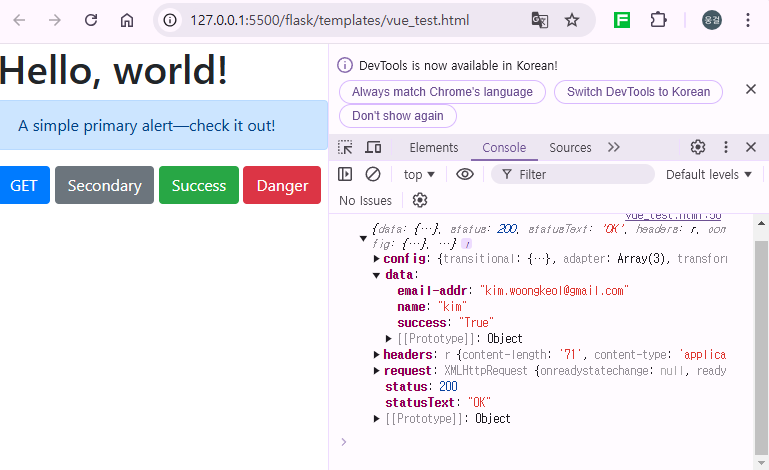Open the console settings gear near No Issues
This screenshot has width=769, height=470.
[x=420, y=200]
